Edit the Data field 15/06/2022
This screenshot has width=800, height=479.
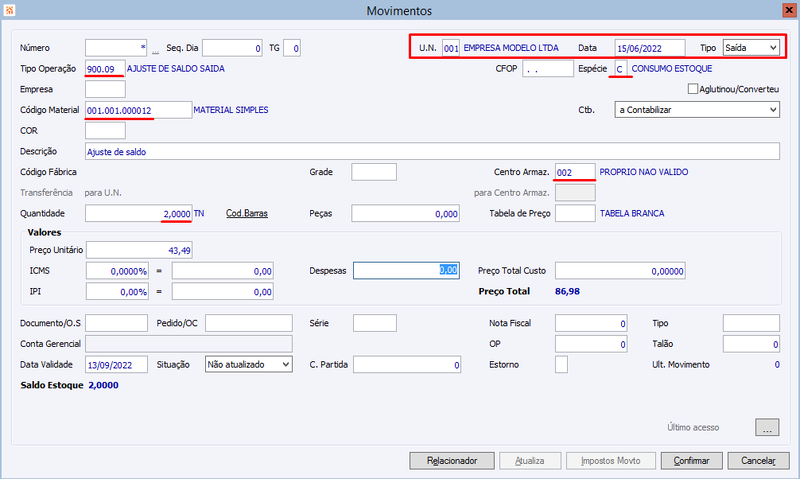tap(650, 48)
